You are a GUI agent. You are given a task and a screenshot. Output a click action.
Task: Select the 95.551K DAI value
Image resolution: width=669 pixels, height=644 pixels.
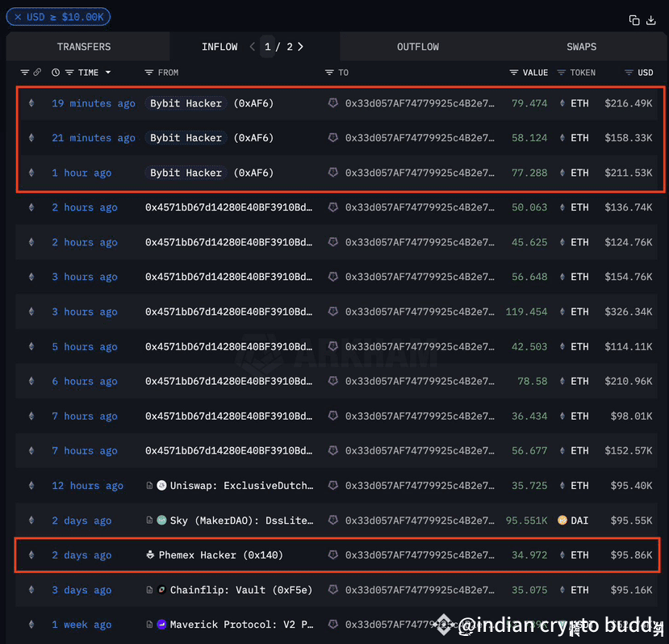(526, 521)
